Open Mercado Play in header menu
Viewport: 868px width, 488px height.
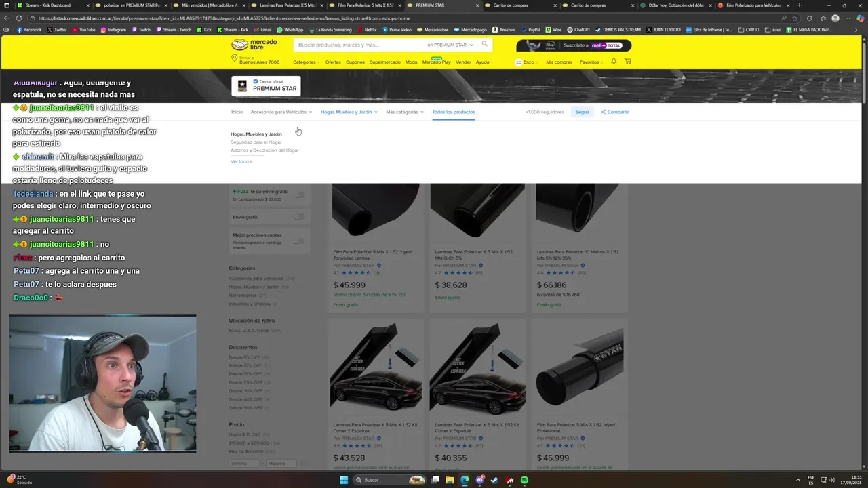436,61
